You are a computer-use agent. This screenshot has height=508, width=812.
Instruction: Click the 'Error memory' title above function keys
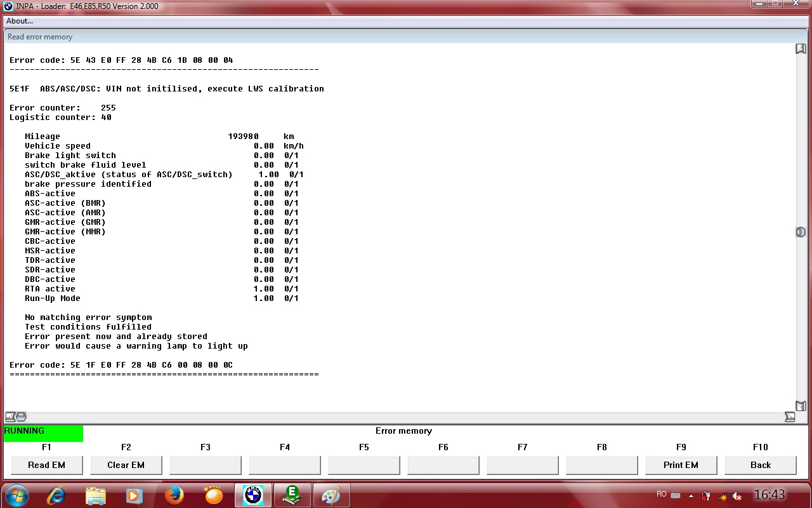coord(403,431)
